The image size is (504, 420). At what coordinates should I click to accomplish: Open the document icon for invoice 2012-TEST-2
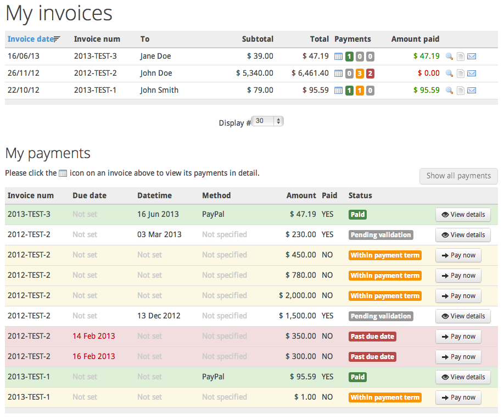tap(461, 74)
